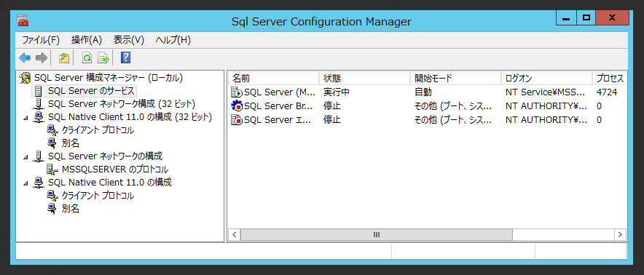The image size is (644, 275).
Task: Click the icon beside SQL Server のサービス
Action: (x=39, y=91)
